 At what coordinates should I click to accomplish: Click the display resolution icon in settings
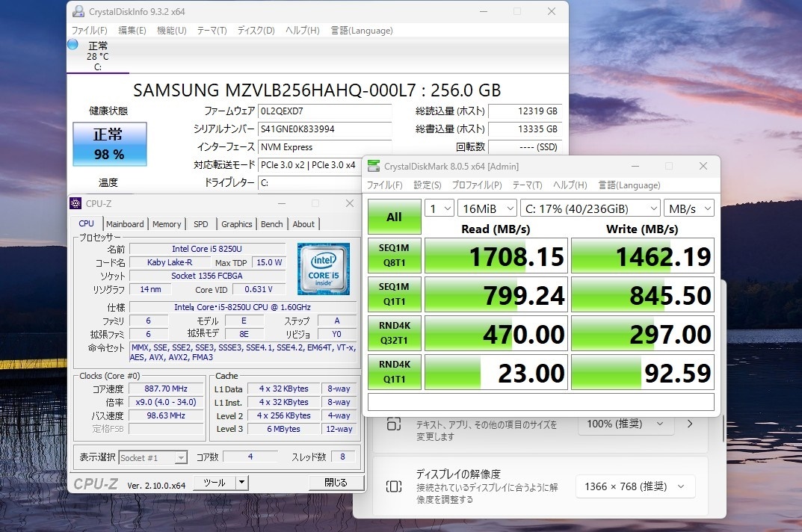[394, 486]
